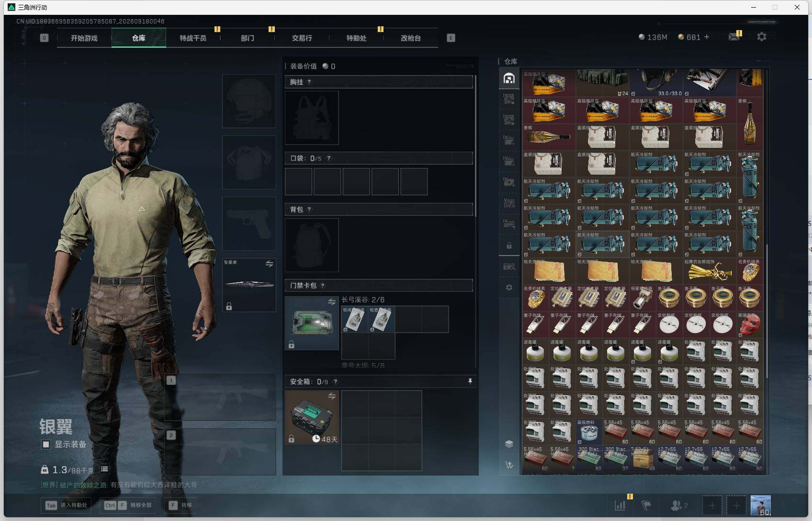The image size is (812, 521).
Task: Select the empty backpack slot
Action: (x=312, y=245)
